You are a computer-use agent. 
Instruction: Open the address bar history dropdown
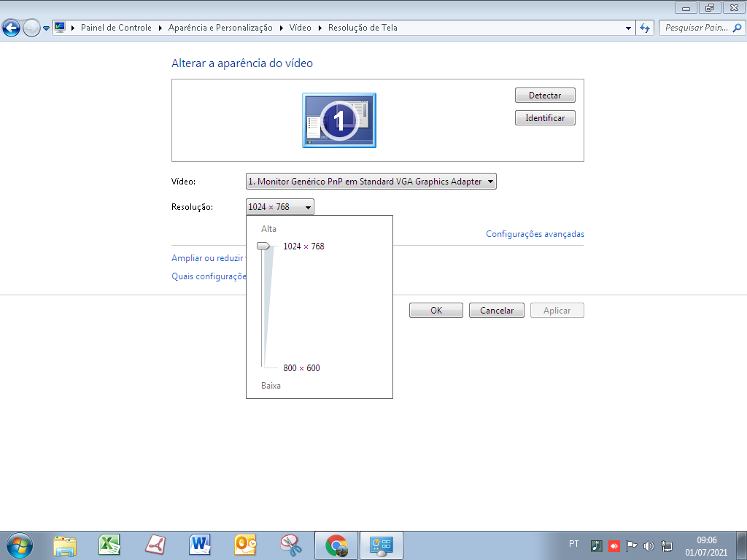pyautogui.click(x=628, y=28)
